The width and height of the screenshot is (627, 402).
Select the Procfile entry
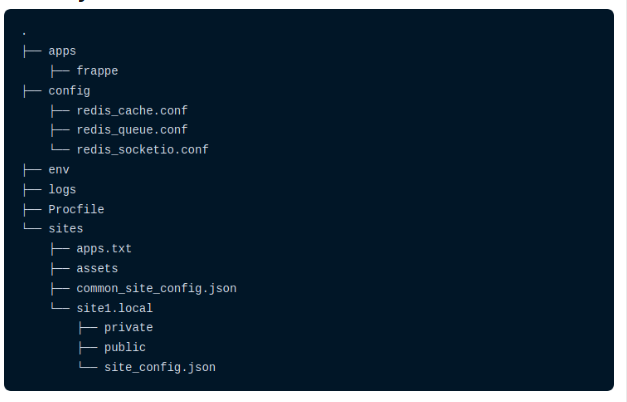tap(76, 209)
